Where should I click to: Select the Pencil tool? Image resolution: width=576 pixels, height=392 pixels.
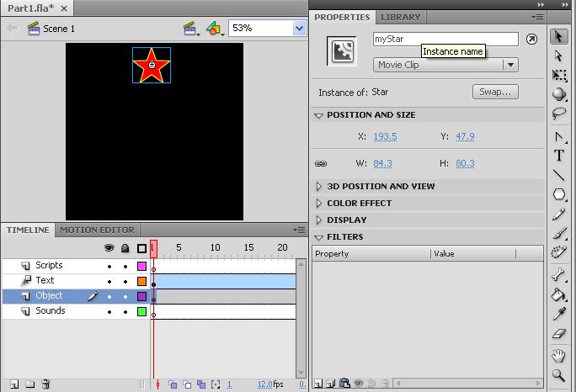(x=558, y=214)
